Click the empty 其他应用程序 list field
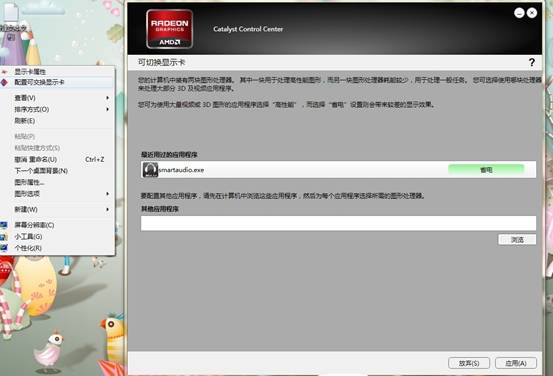This screenshot has height=376, width=553. [338, 223]
